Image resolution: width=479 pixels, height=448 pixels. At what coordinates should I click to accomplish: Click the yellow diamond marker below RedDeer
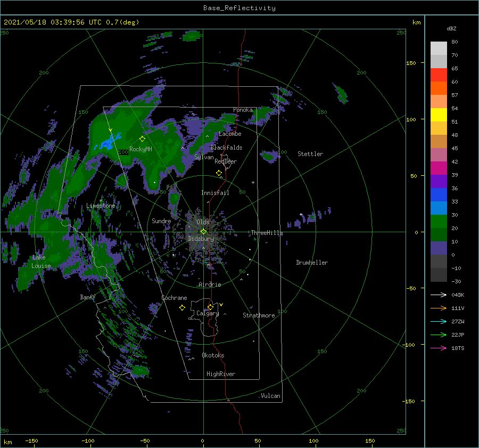(x=219, y=173)
